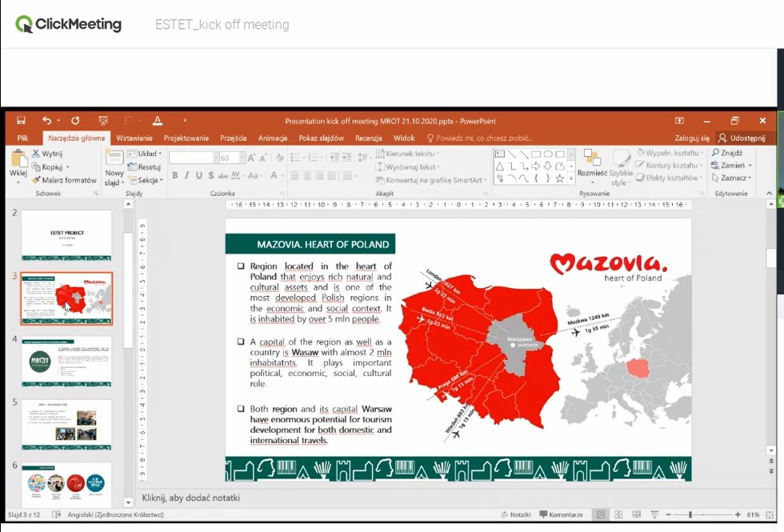Decrease font size with the smaller A icon
The image size is (784, 532).
(263, 158)
